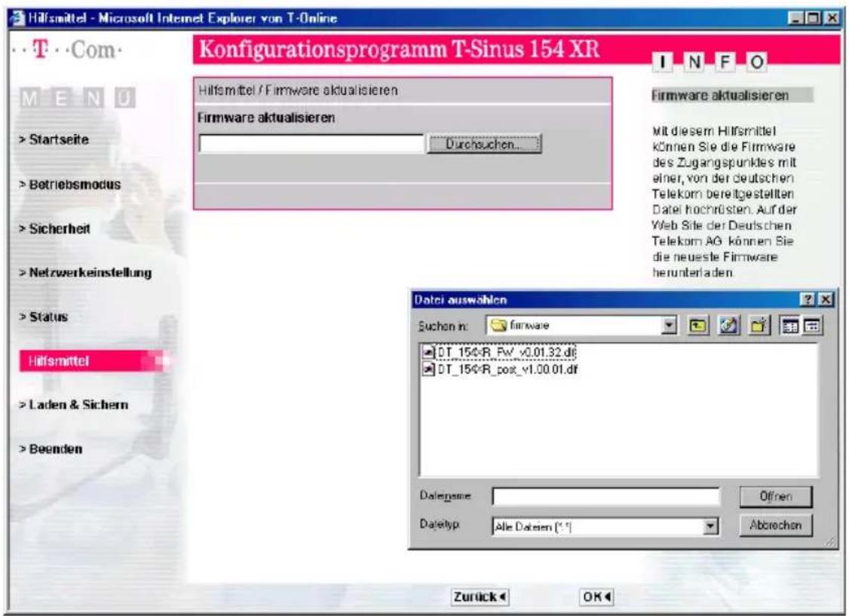Click the Durchsuchen button
Image resolution: width=849 pixels, height=616 pixels.
tap(485, 145)
